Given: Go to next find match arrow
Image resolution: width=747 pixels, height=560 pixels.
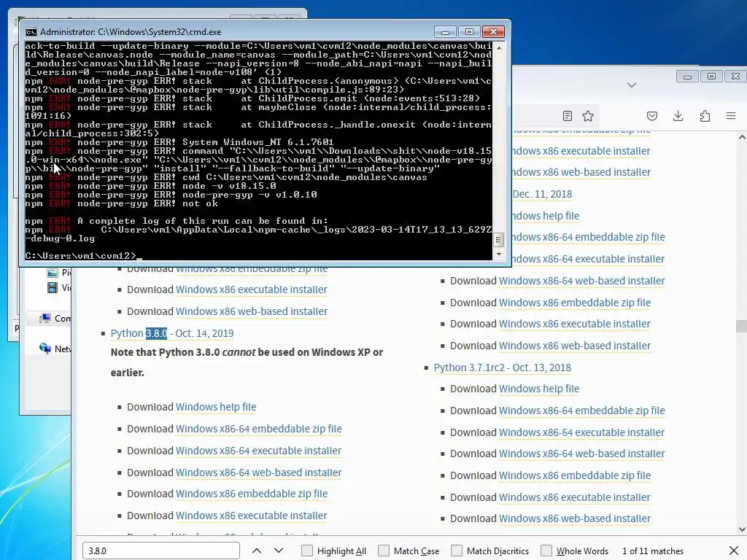Looking at the screenshot, I should point(279,551).
